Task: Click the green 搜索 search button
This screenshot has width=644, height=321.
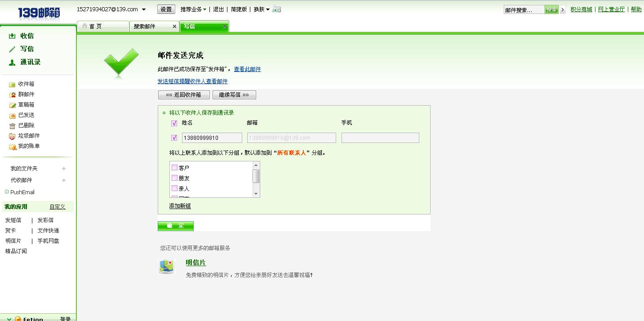Action: 551,9
